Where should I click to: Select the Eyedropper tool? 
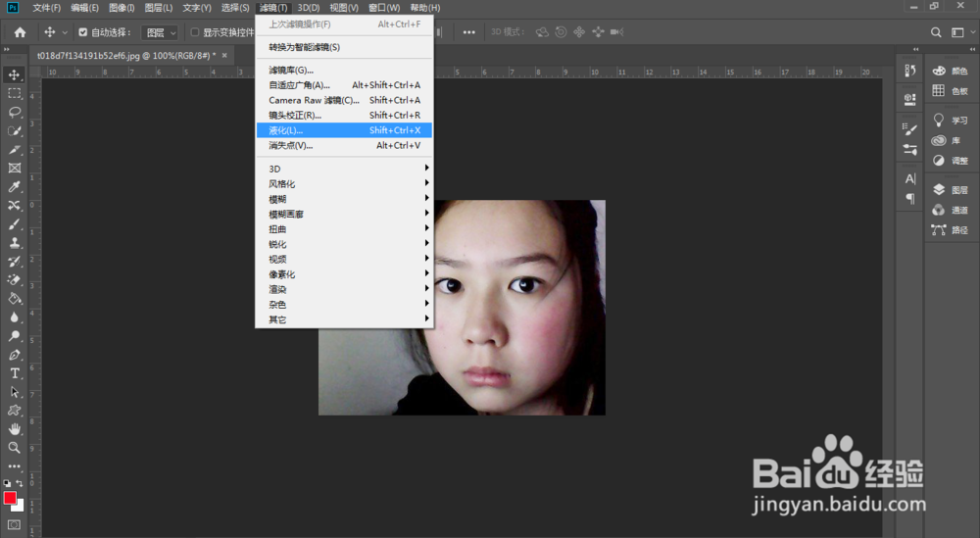[15, 187]
